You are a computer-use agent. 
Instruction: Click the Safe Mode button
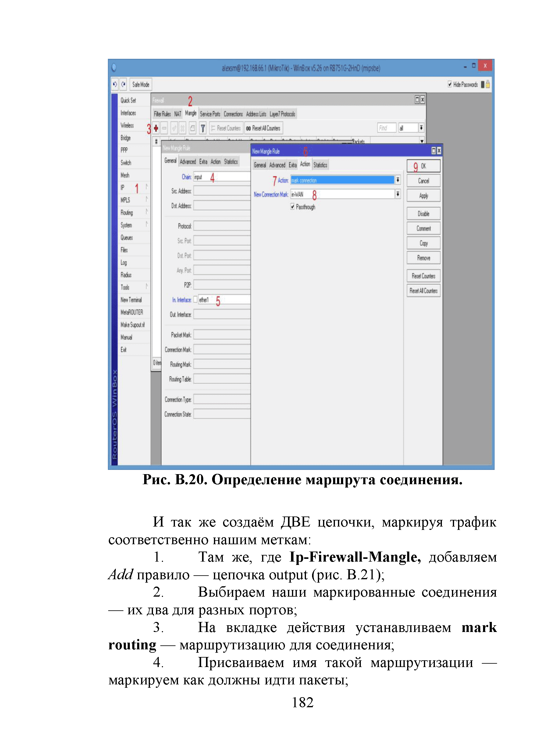click(x=140, y=84)
